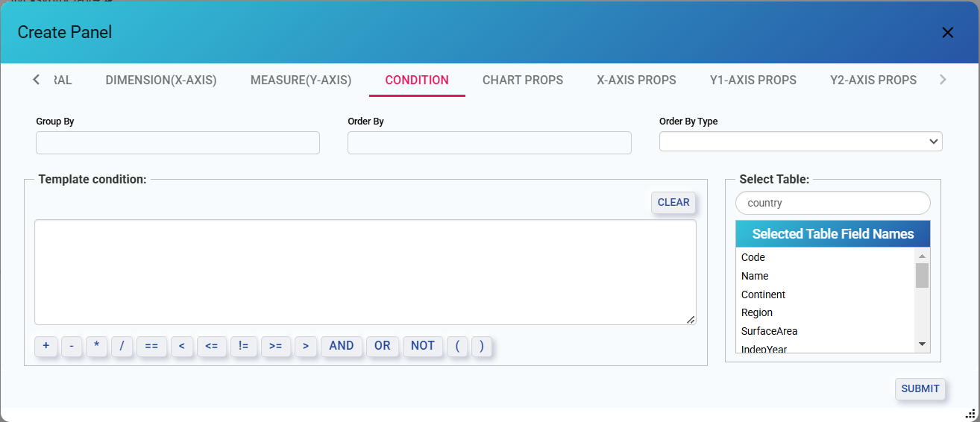980x422 pixels.
Task: Insert the equals (==) operator
Action: (x=151, y=346)
